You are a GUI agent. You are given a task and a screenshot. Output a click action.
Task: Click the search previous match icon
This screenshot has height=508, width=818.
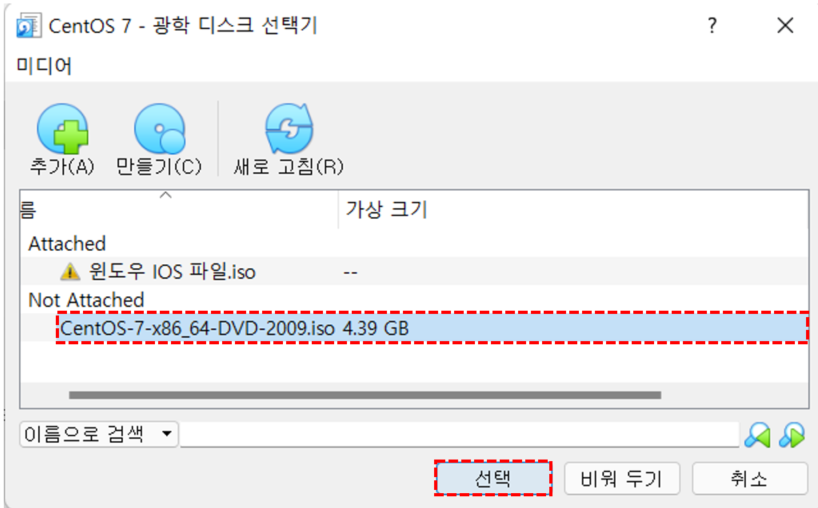pos(757,434)
